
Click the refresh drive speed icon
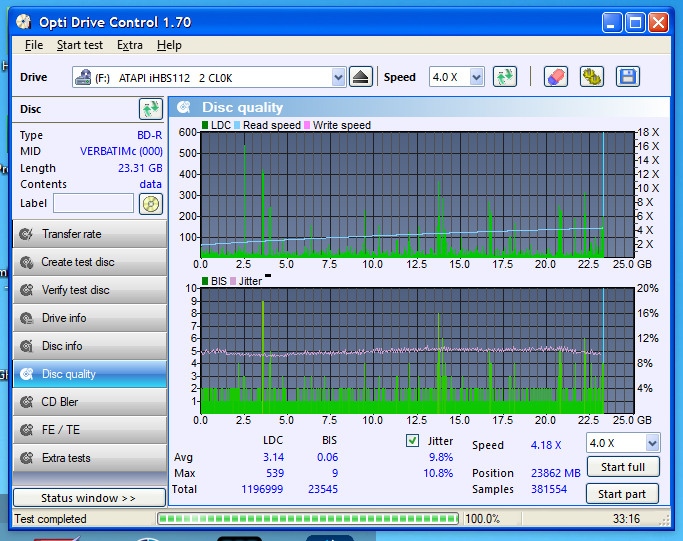(505, 77)
